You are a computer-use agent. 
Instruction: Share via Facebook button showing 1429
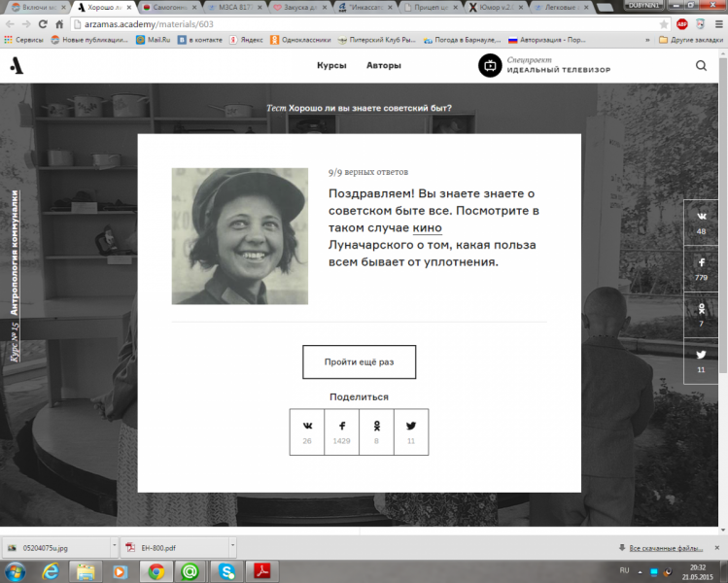point(342,431)
